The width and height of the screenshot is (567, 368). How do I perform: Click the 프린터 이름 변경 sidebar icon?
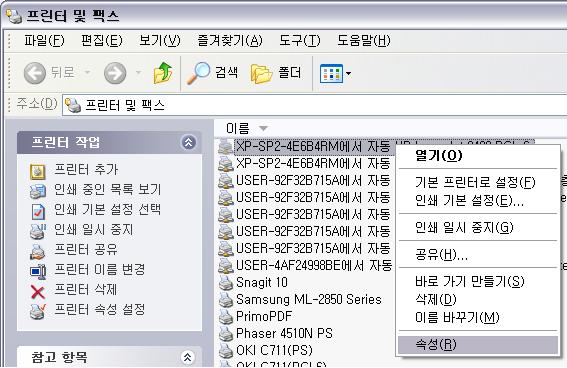[x=38, y=271]
